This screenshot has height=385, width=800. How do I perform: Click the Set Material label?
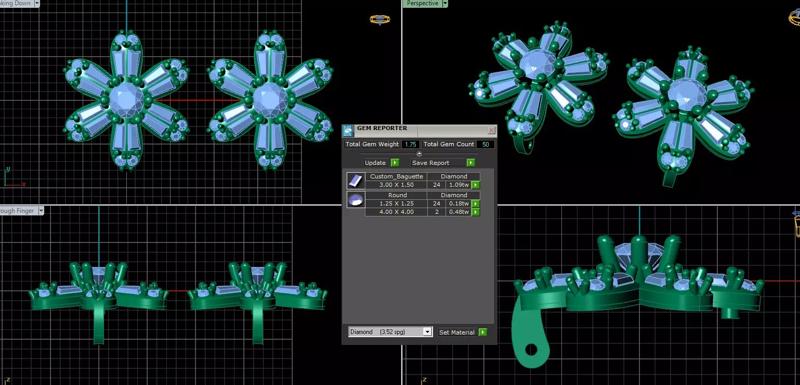457,332
